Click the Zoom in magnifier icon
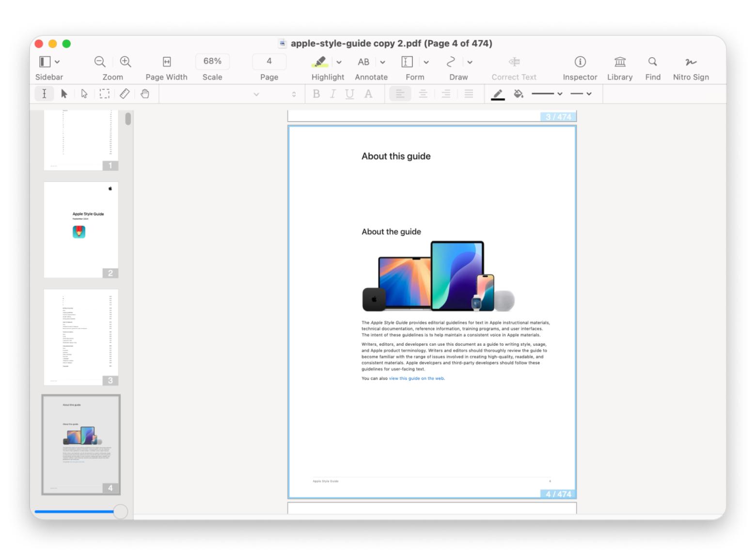This screenshot has height=559, width=756. pyautogui.click(x=126, y=62)
